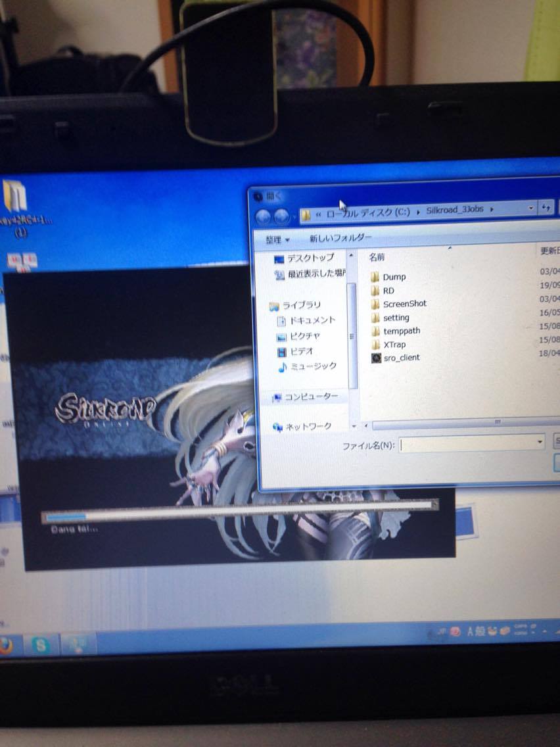Click Silkroad_3Jobs in the address bar

click(455, 210)
